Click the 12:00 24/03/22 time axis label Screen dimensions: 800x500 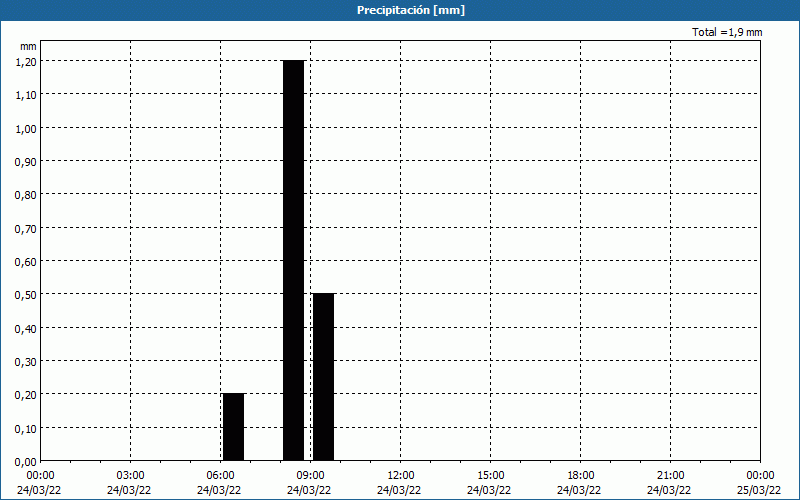399,483
